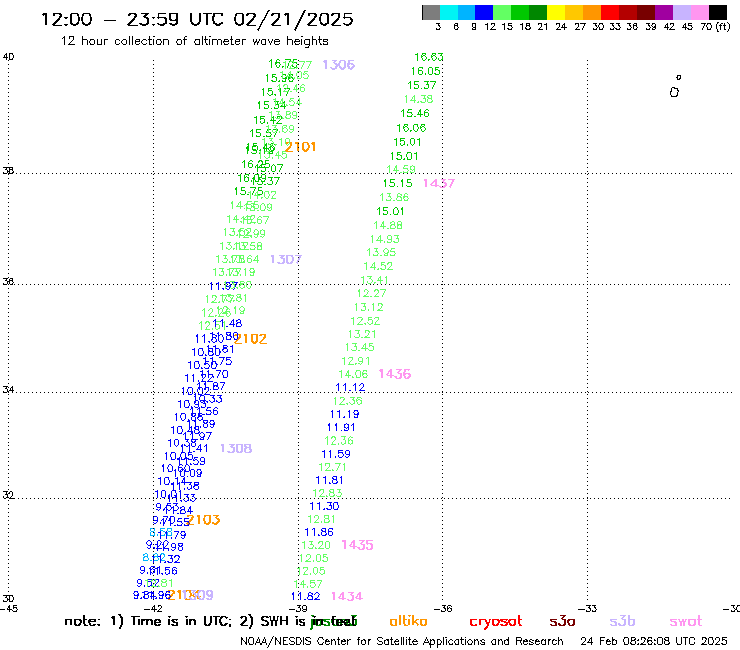
Task: Click the bright red legend swatch
Action: click(x=610, y=12)
